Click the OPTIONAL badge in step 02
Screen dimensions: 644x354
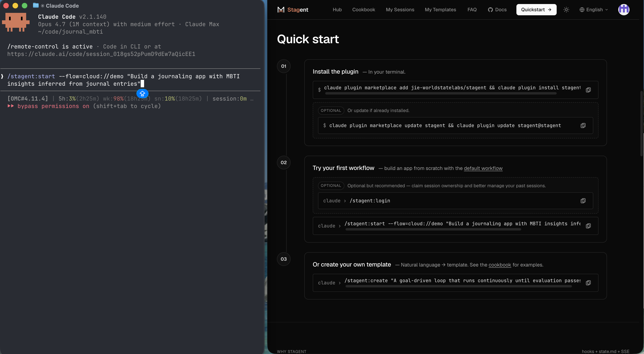[x=331, y=186]
